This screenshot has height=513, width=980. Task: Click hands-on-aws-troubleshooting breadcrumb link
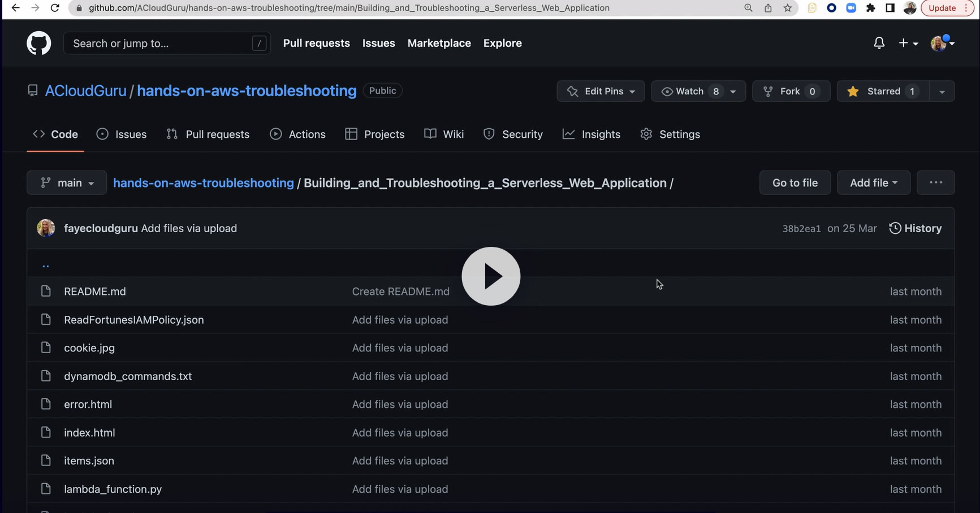(x=204, y=182)
